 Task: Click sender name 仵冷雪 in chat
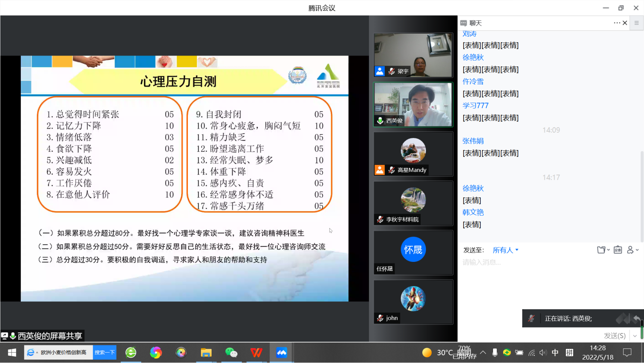point(473,81)
